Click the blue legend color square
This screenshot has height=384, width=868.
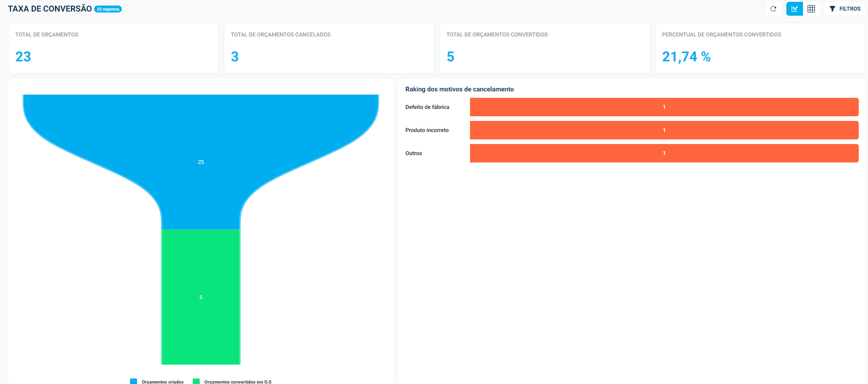click(134, 381)
